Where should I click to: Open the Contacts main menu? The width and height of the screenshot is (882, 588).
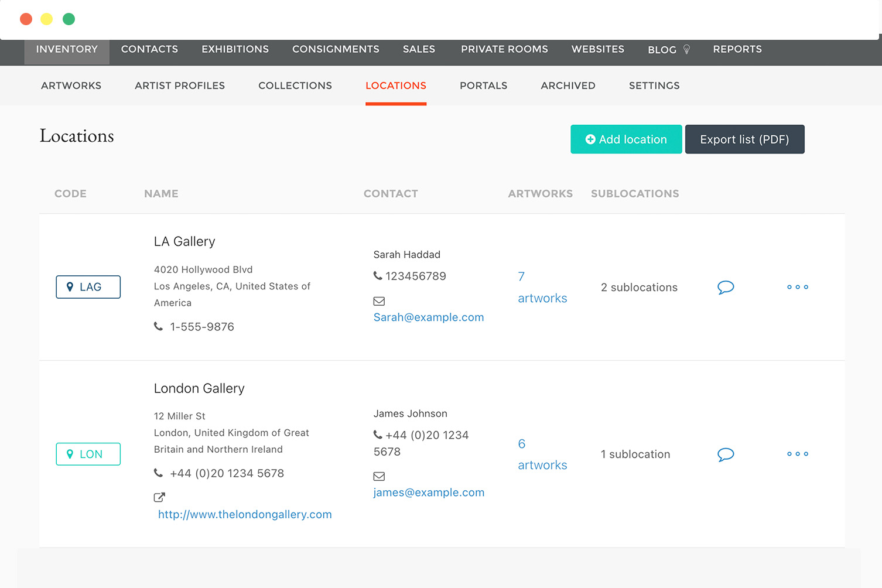pos(149,49)
